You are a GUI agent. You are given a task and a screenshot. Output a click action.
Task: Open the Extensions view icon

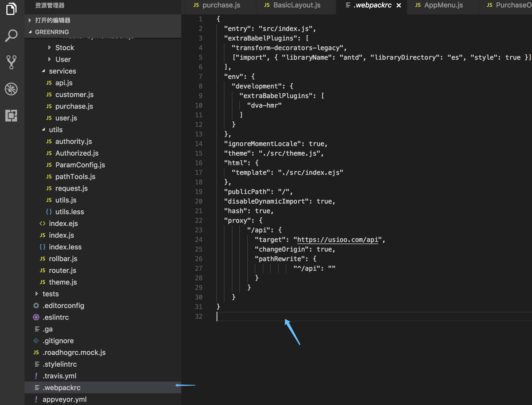[11, 116]
